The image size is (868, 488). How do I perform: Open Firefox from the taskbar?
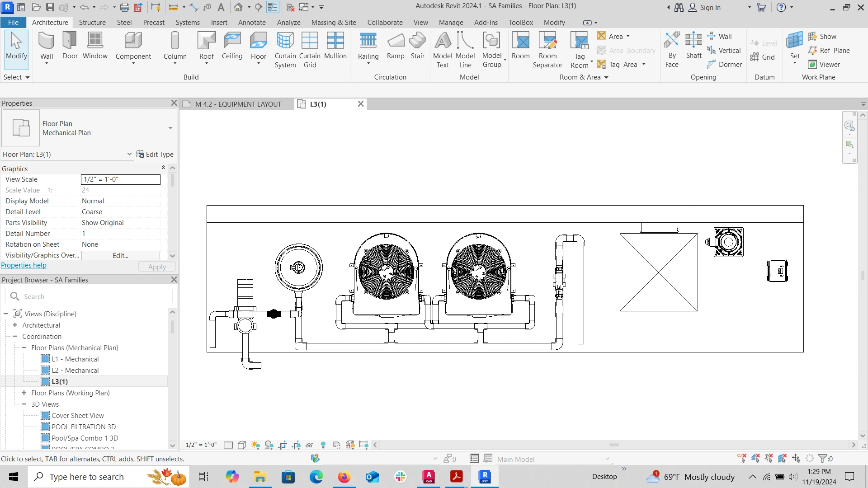pos(344,477)
